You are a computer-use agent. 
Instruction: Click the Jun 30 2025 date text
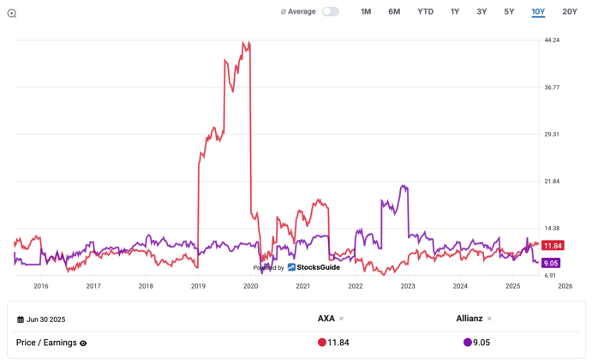(45, 319)
